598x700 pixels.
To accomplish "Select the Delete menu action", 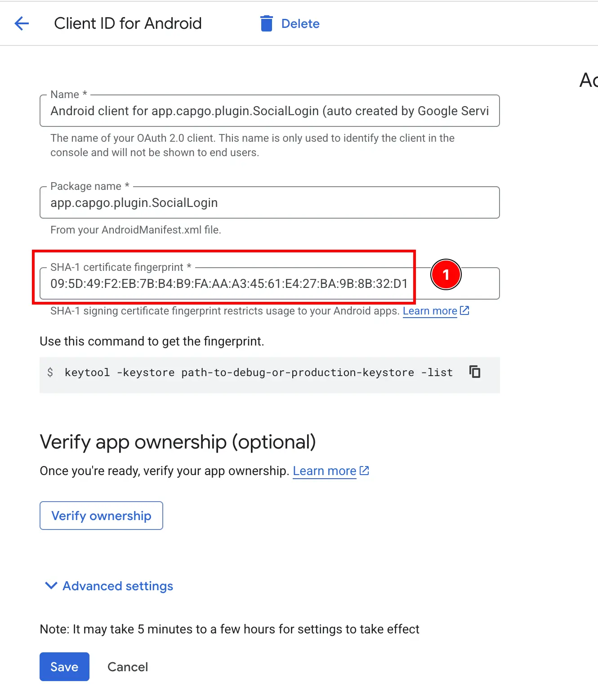I will (x=300, y=23).
